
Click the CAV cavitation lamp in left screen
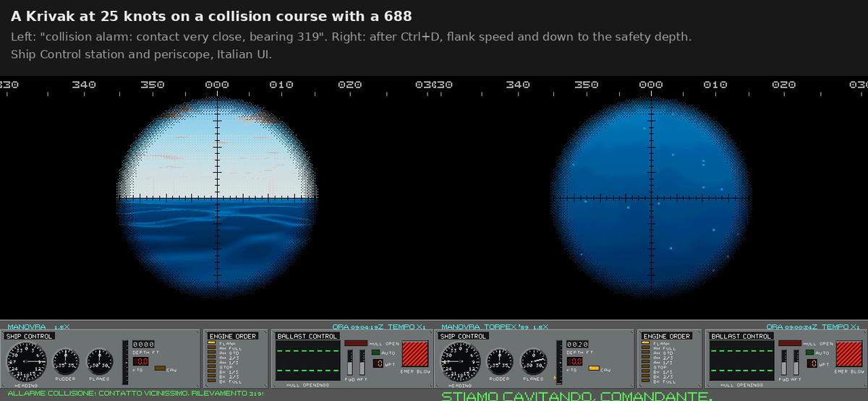(x=160, y=368)
